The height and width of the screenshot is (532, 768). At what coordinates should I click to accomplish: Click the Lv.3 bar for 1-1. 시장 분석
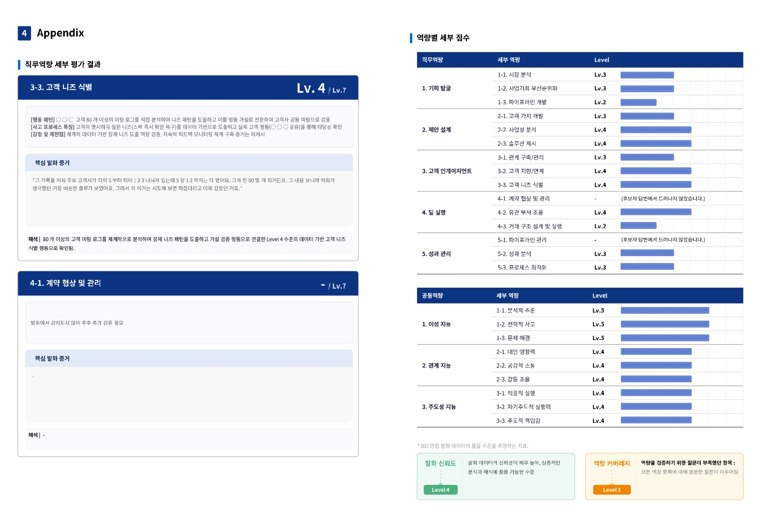(x=647, y=75)
